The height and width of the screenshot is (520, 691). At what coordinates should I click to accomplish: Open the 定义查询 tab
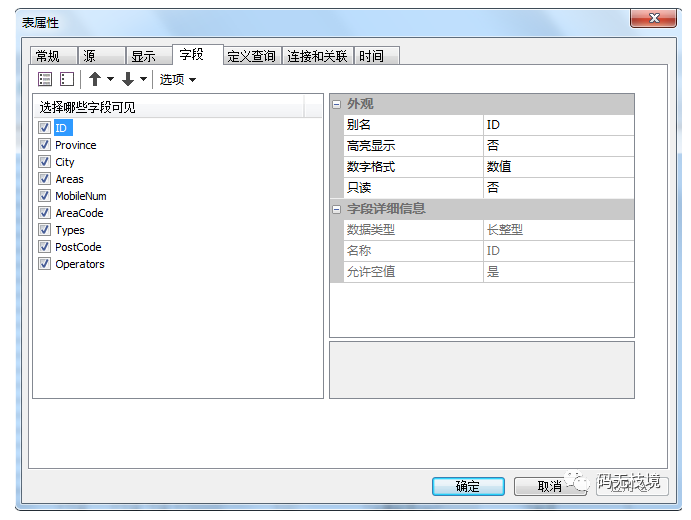coord(252,56)
